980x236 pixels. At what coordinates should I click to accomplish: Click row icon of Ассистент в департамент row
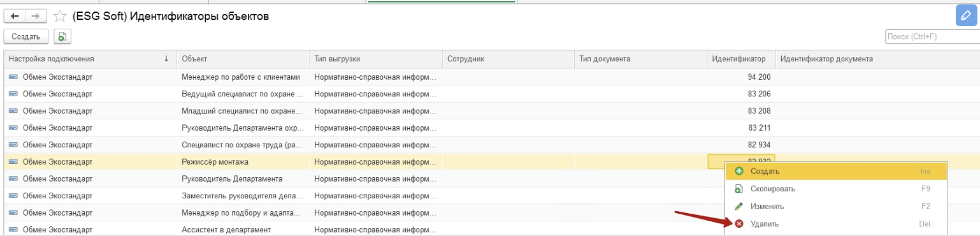click(13, 230)
